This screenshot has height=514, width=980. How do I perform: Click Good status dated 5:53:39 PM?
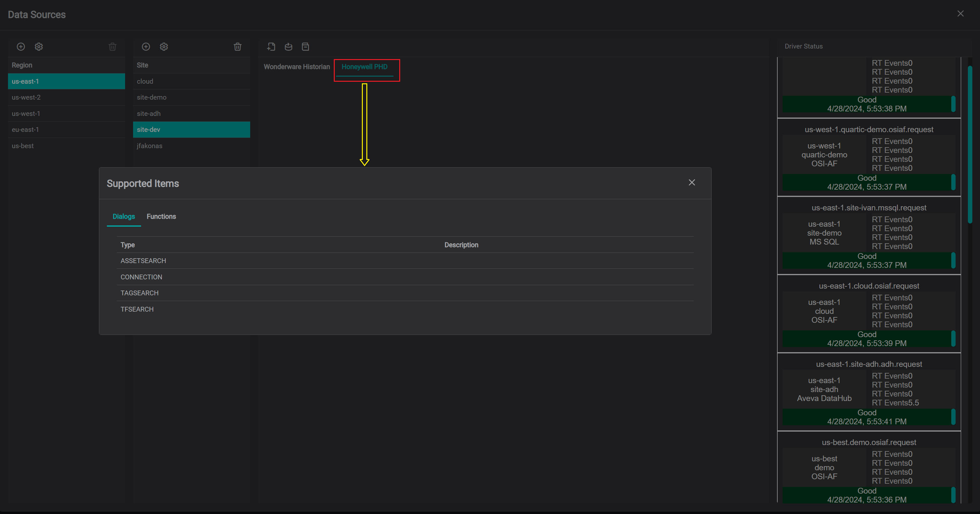[867, 339]
